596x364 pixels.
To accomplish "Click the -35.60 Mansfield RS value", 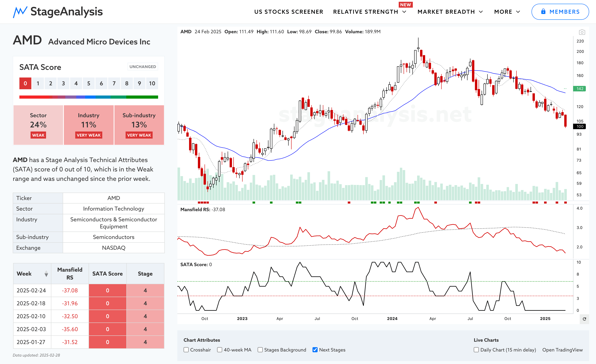I will (70, 329).
